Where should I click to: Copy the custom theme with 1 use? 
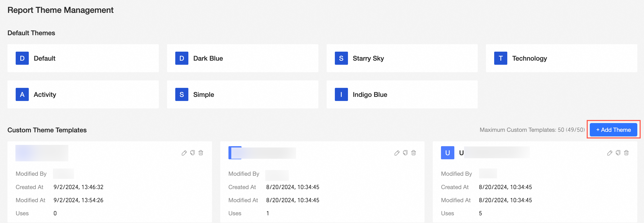pyautogui.click(x=405, y=153)
